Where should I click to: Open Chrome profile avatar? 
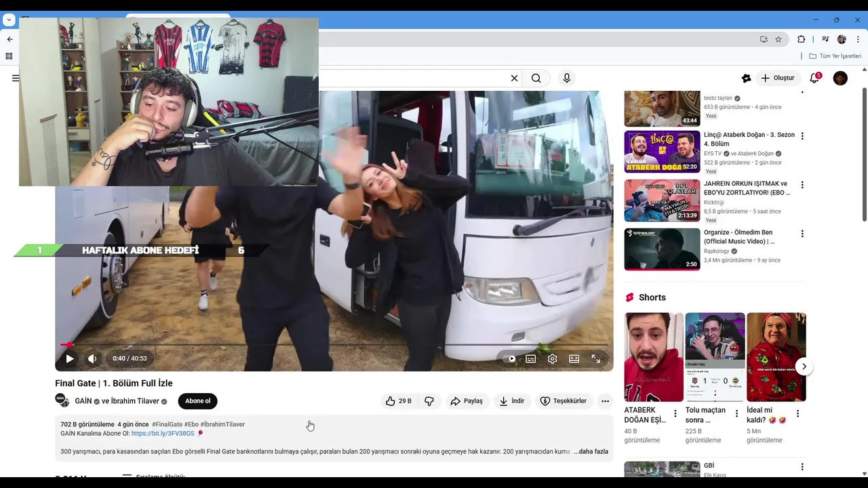[x=842, y=39]
